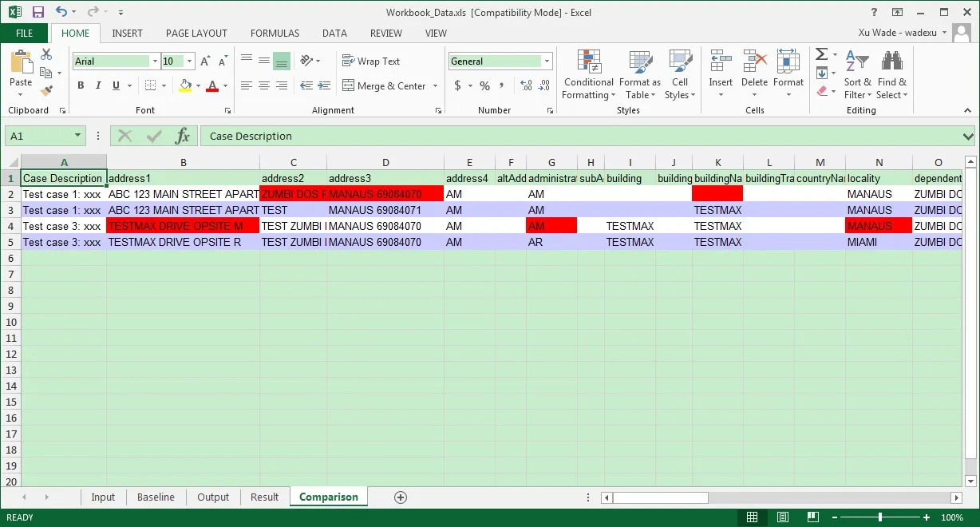
Task: Select cell B4 with TESTMAX DRIVE text
Action: pyautogui.click(x=183, y=226)
